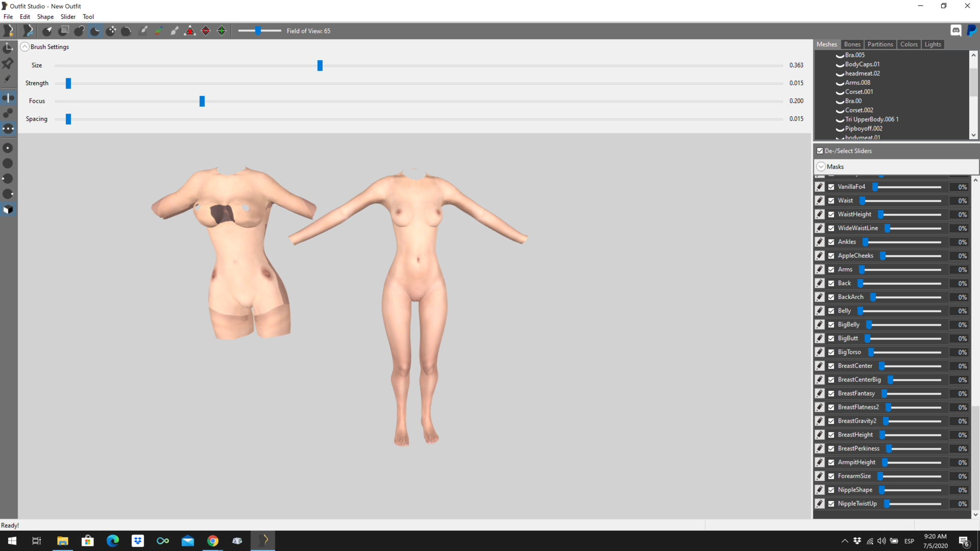Open the Tool menu
Screen dimensions: 980x551
[88, 17]
